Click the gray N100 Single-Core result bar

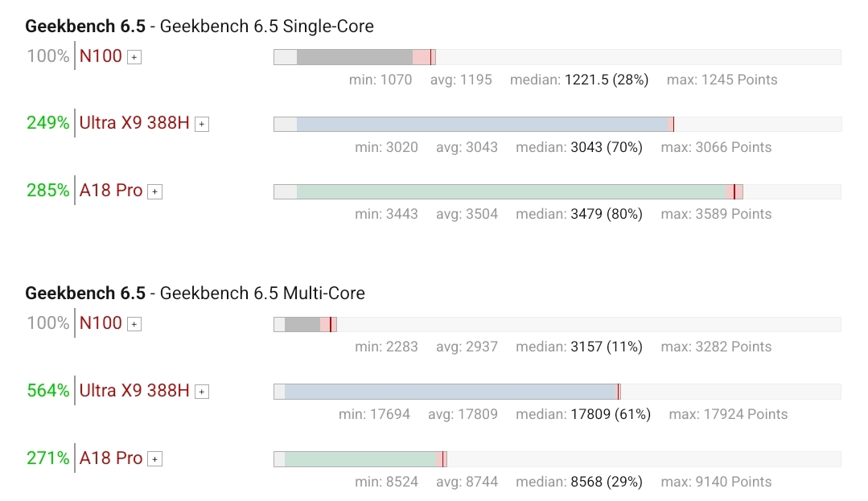[354, 57]
